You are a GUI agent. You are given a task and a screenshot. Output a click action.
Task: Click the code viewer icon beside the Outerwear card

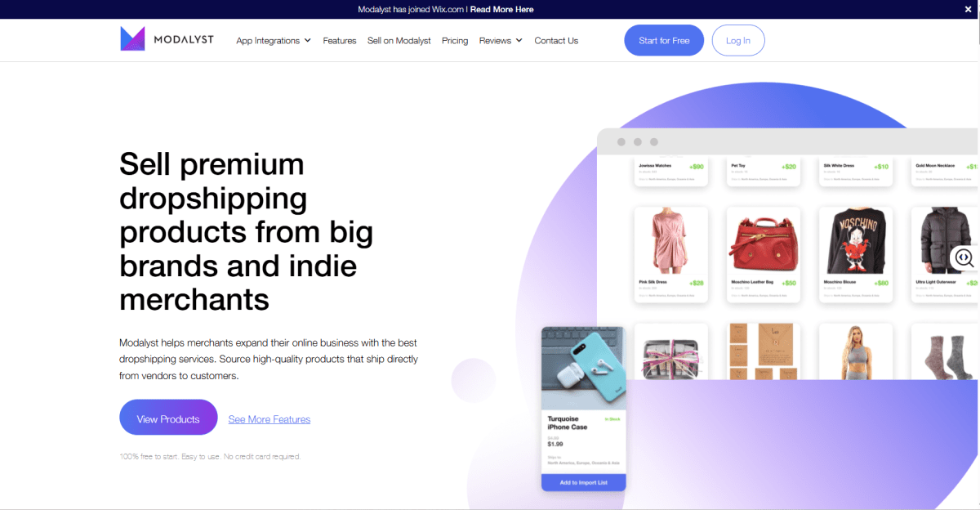964,257
